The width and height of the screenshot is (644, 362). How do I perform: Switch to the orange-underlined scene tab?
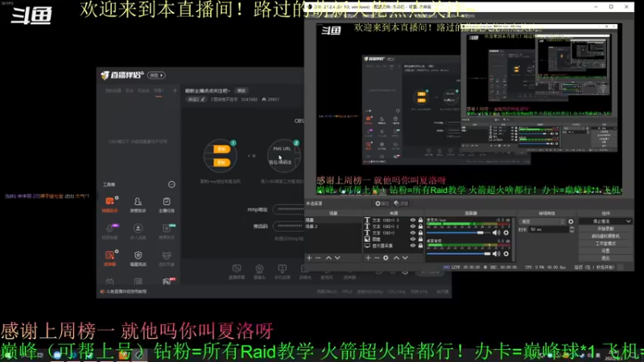(x=159, y=91)
